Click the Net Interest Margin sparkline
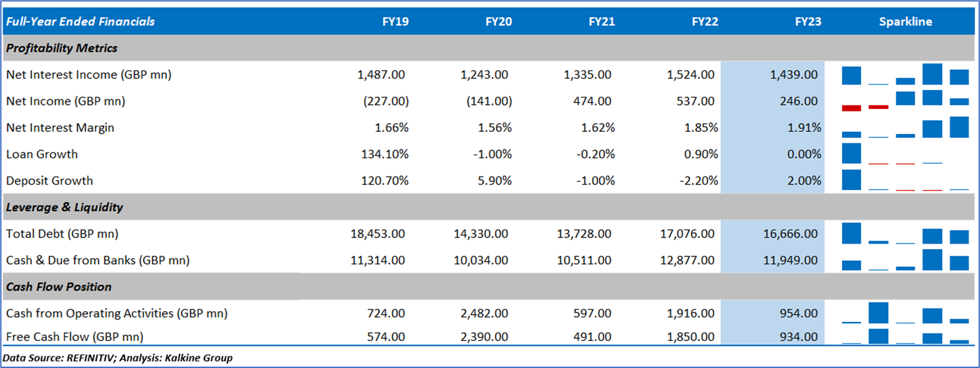Viewport: 980px width, 368px height. pyautogui.click(x=906, y=128)
